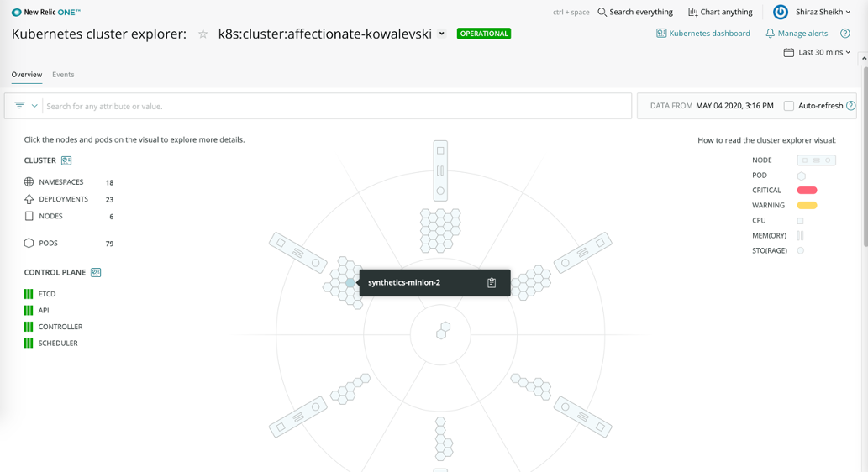Copy pod name via tooltip clipboard icon
The width and height of the screenshot is (868, 472).
click(491, 283)
